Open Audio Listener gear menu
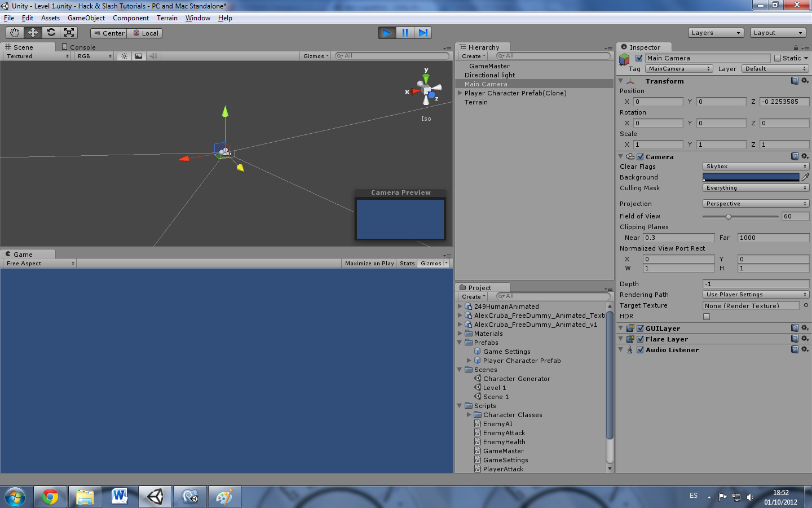Image resolution: width=812 pixels, height=508 pixels. [805, 349]
